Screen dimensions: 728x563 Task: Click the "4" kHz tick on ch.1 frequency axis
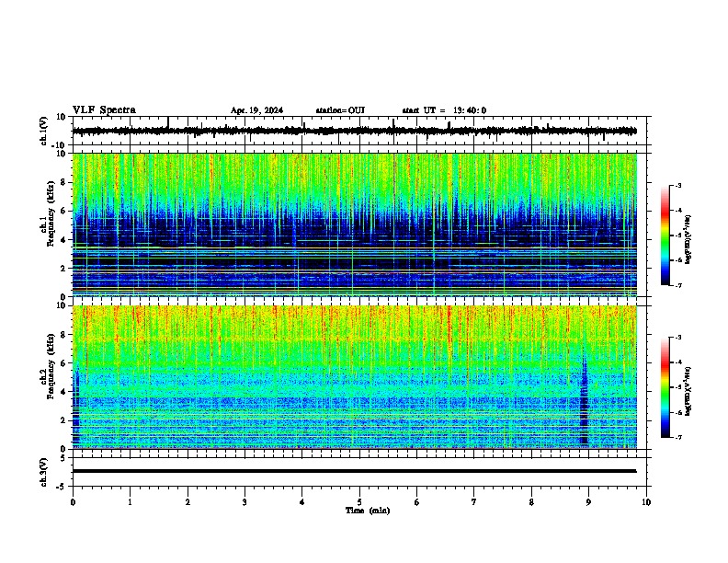click(63, 240)
